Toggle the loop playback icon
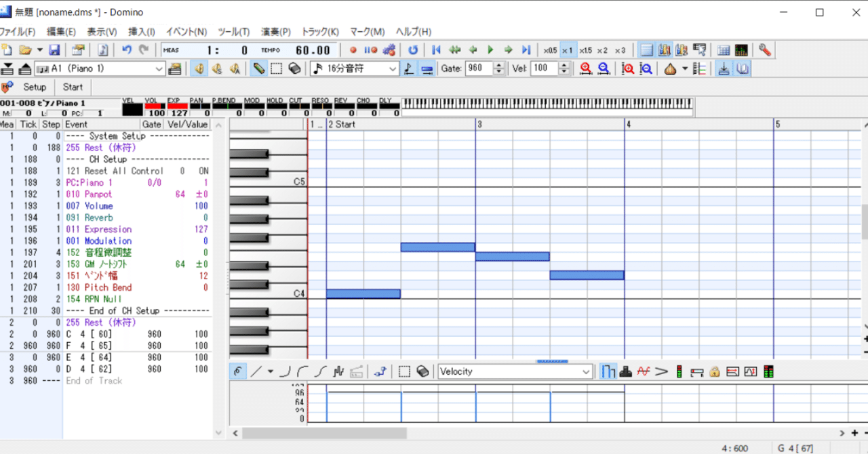868x454 pixels. 413,50
